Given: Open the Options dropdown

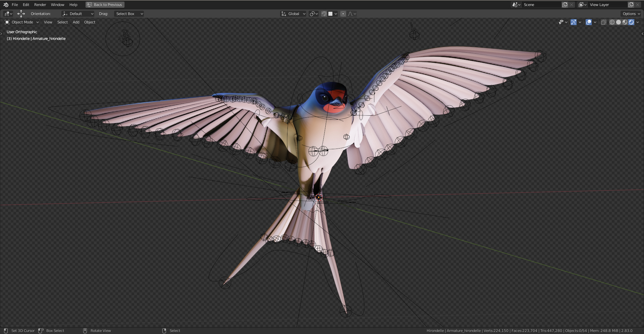Looking at the screenshot, I should [x=631, y=14].
